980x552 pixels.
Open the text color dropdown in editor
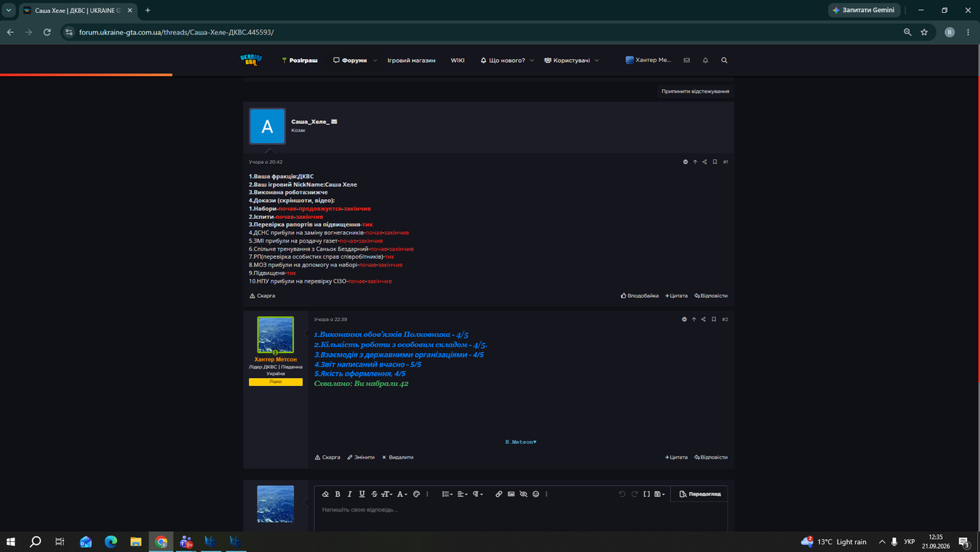point(402,494)
